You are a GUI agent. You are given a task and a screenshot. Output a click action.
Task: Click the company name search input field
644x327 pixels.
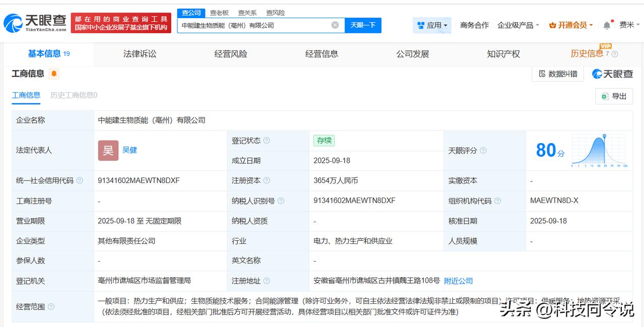coord(254,25)
